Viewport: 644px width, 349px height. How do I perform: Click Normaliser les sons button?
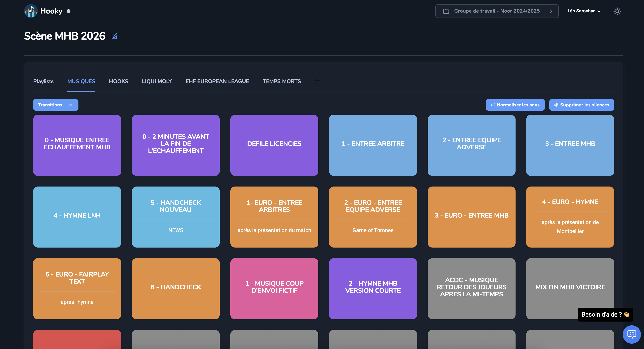pos(515,105)
